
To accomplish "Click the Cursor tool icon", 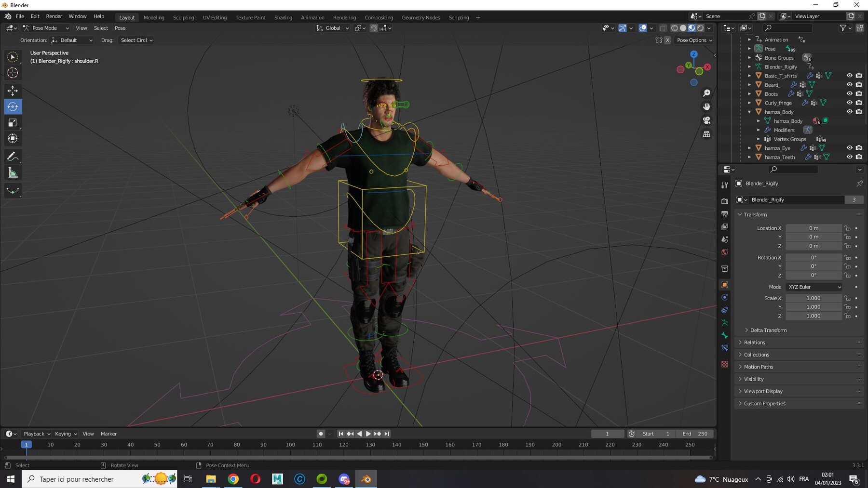I will point(13,73).
